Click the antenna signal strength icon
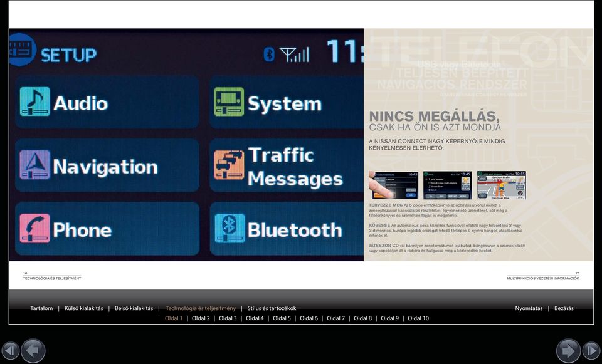 pos(294,55)
